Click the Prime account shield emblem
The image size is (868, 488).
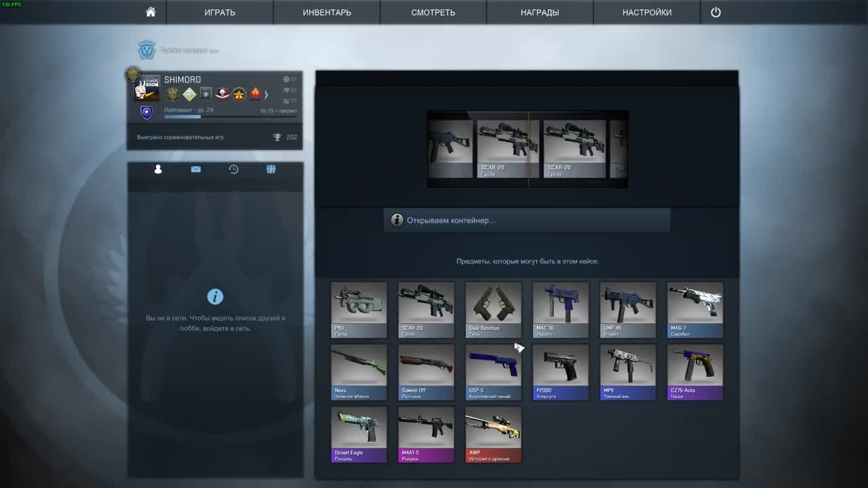(x=146, y=50)
